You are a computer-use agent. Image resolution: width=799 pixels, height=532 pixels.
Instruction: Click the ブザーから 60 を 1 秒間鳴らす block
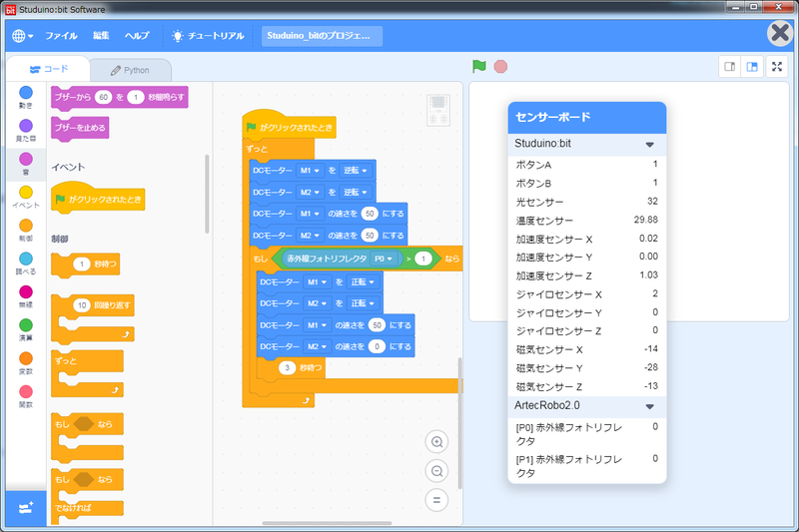pos(119,97)
